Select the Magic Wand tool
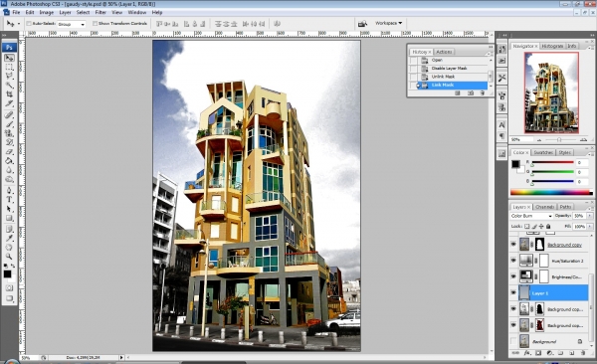Screen dimensions: 597x364 [10, 86]
